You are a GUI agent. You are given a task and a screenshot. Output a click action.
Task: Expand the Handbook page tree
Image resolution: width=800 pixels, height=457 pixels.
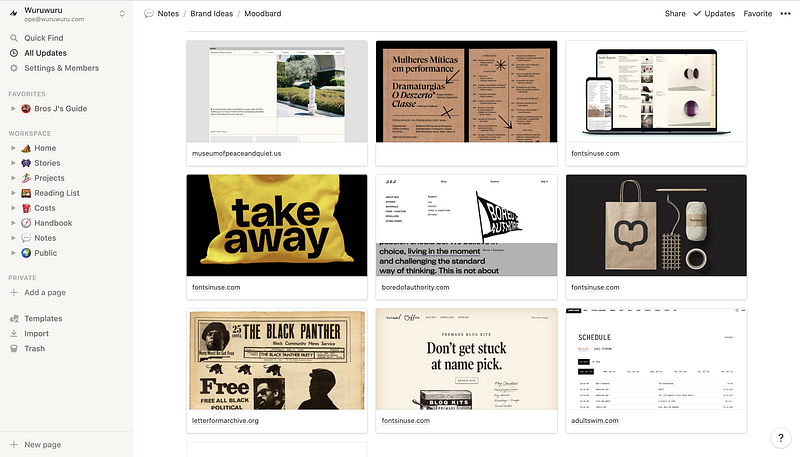tap(13, 223)
